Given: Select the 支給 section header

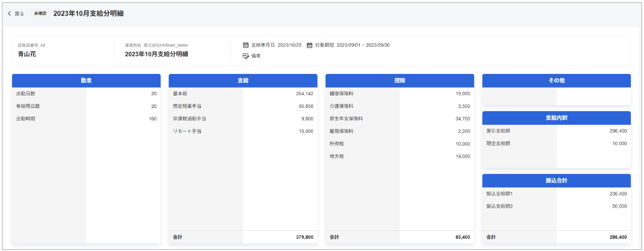Looking at the screenshot, I should (243, 81).
